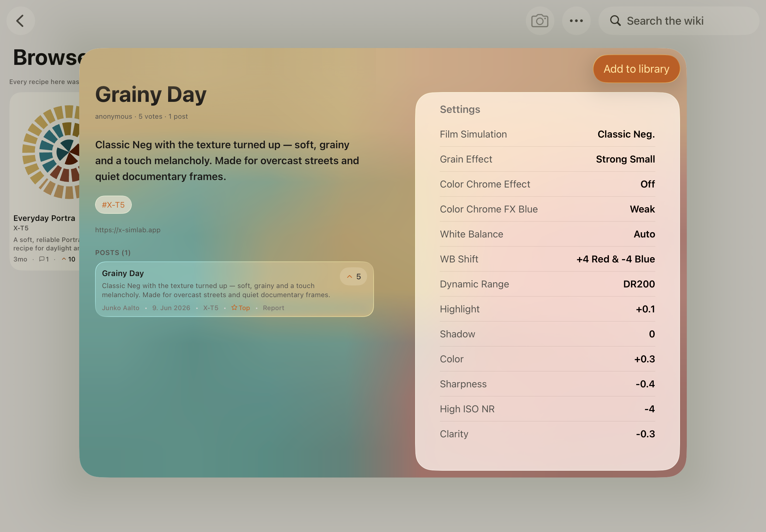The width and height of the screenshot is (766, 532).
Task: Open the Everyday Portra color wheel thumbnail
Action: 51,152
